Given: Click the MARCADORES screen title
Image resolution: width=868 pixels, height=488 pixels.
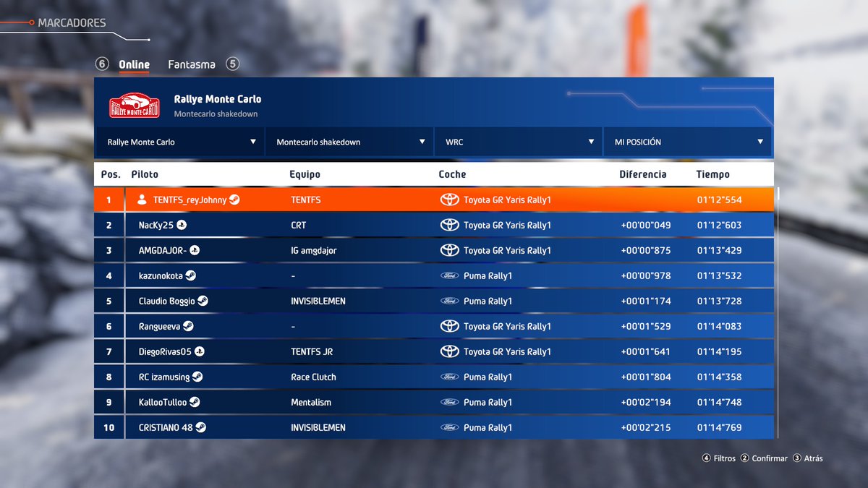Looking at the screenshot, I should click(72, 23).
